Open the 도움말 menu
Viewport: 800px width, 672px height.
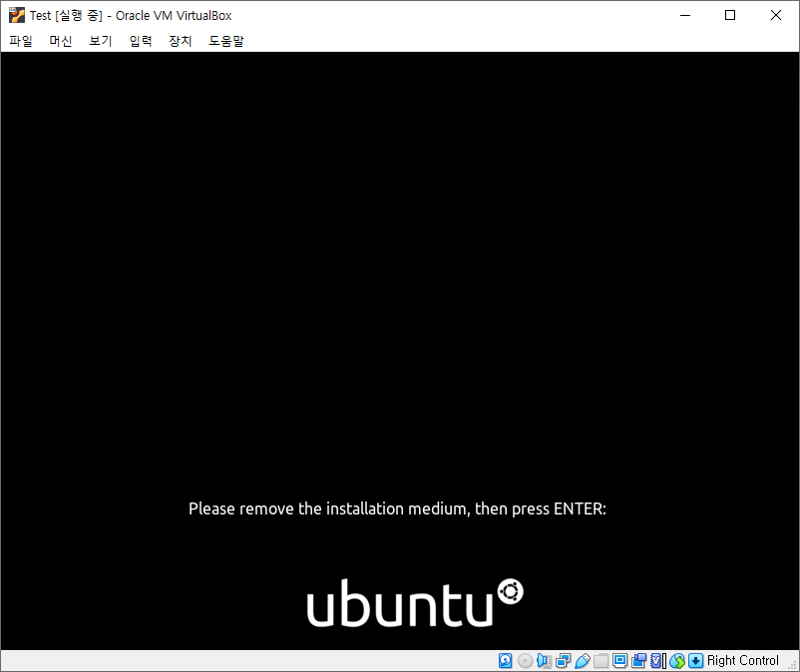(226, 41)
